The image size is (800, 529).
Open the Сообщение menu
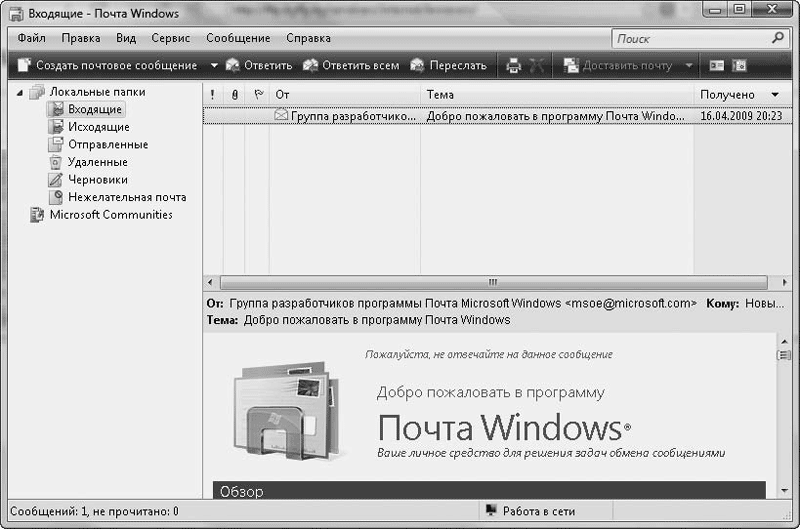(x=238, y=38)
